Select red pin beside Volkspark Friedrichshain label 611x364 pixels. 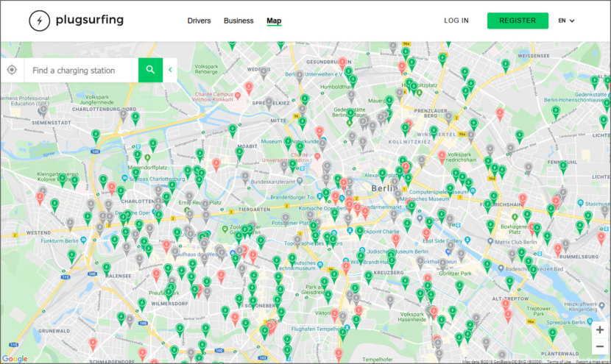[442, 157]
